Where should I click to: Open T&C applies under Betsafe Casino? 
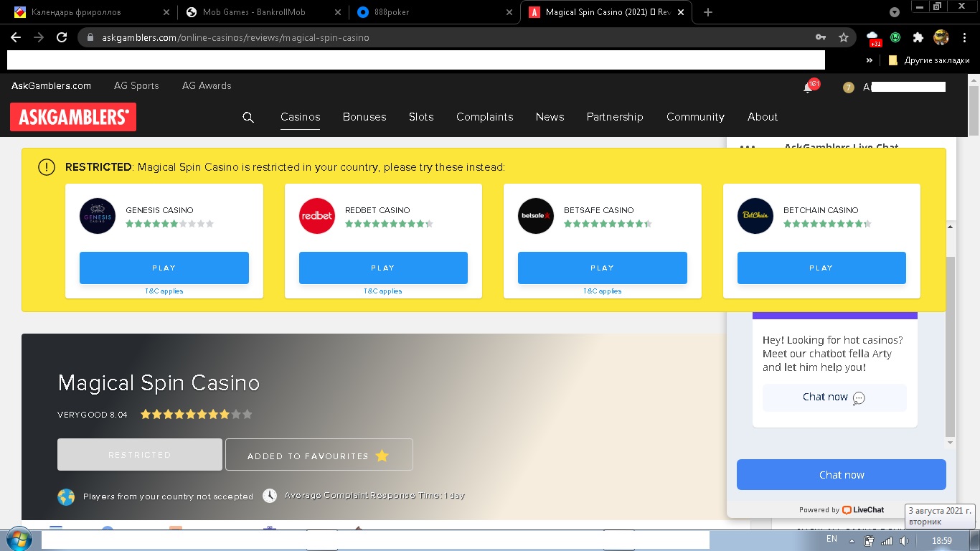pos(602,291)
